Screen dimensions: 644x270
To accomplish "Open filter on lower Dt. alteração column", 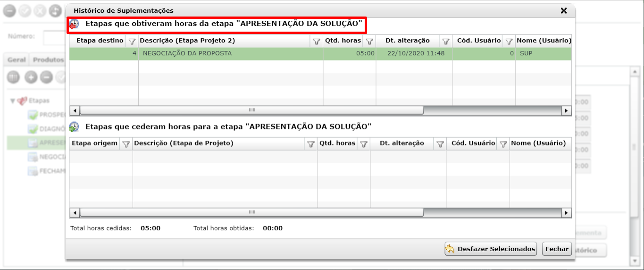I will 440,144.
